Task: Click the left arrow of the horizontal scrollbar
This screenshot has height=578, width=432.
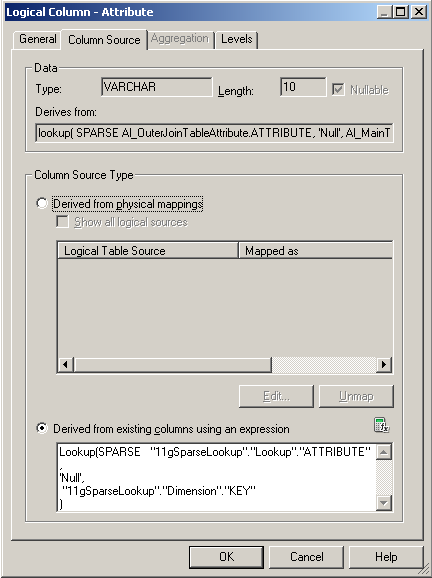Action: coord(66,365)
